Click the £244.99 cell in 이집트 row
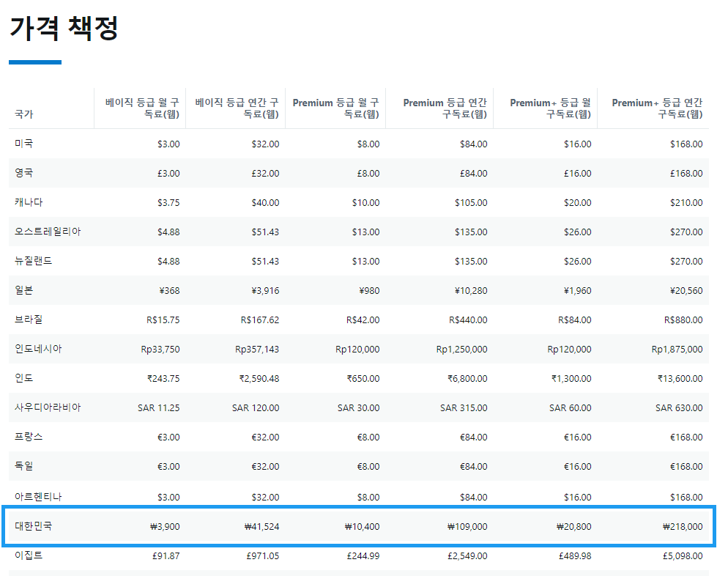This screenshot has width=728, height=576. coord(363,555)
